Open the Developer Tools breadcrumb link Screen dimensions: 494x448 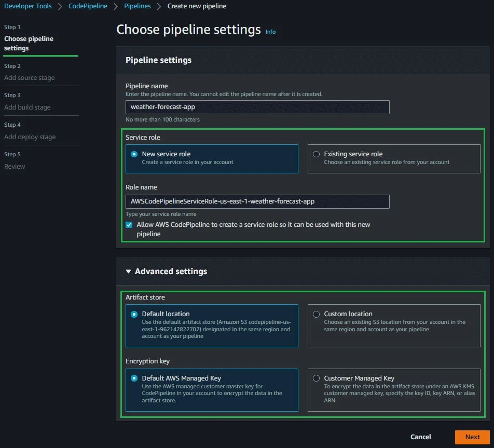(28, 6)
